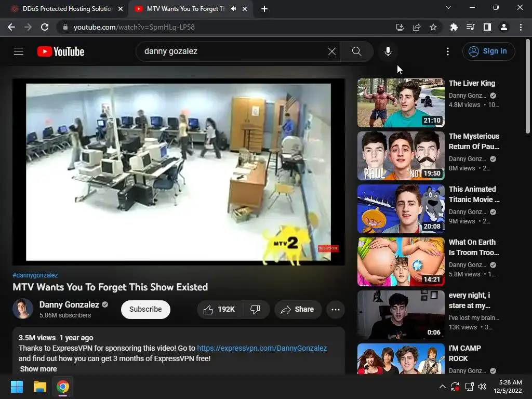Open Danny Gonzalez channel name
This screenshot has width=532, height=399.
click(x=69, y=304)
